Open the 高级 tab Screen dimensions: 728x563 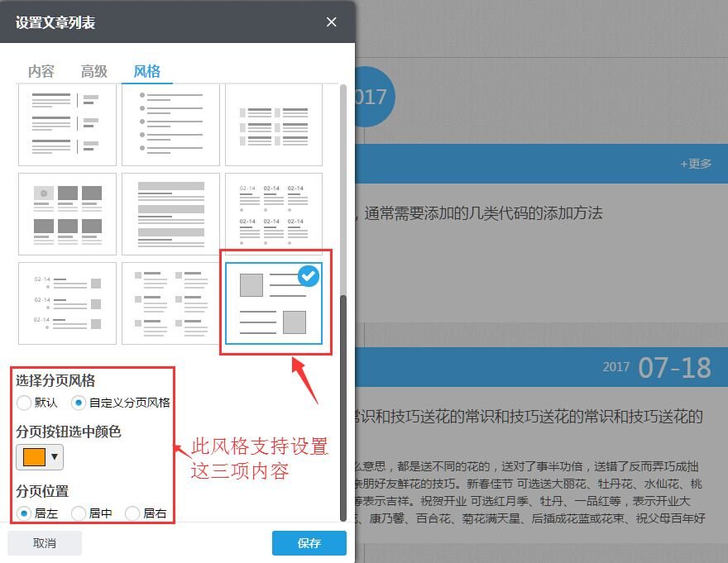coord(94,71)
